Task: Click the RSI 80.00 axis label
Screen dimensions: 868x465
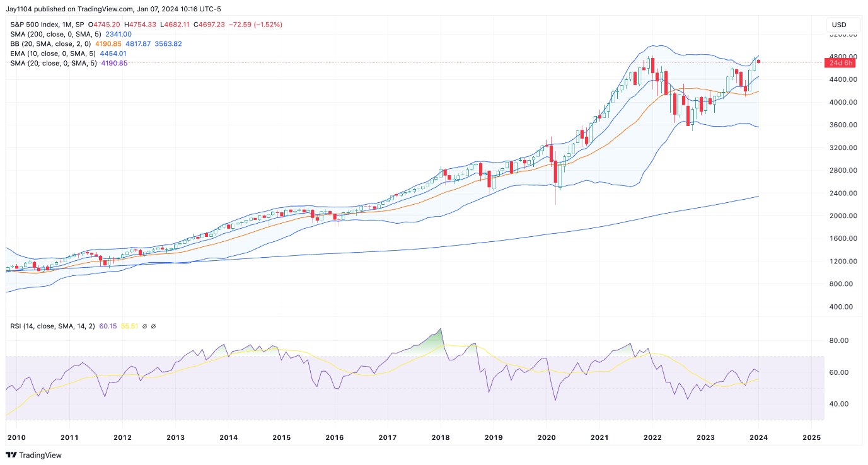Action: [840, 340]
